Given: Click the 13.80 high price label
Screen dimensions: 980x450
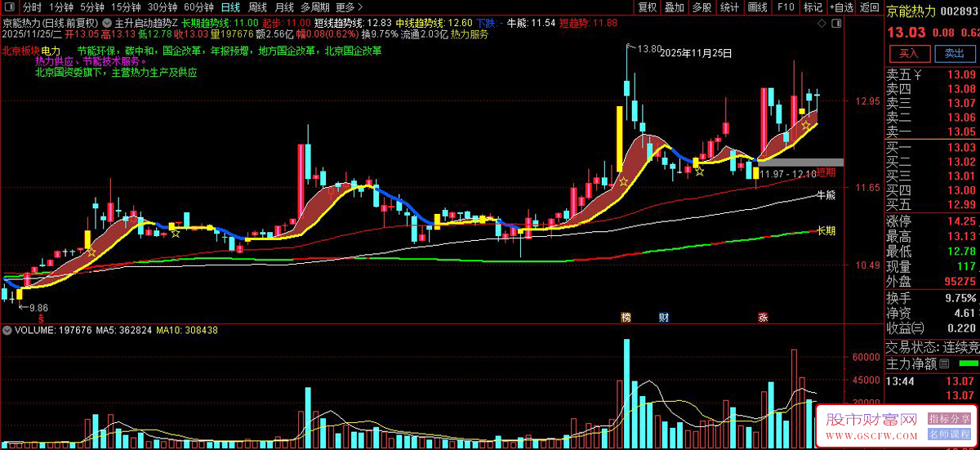Looking at the screenshot, I should click(648, 49).
